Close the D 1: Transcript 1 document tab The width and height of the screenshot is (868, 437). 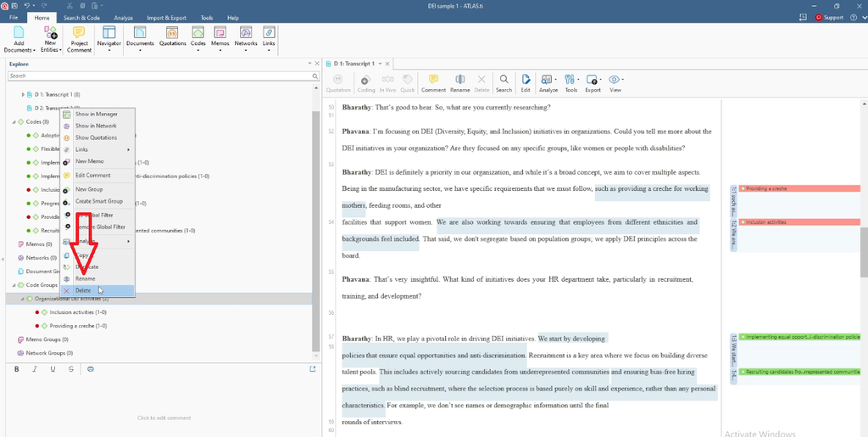tap(388, 64)
